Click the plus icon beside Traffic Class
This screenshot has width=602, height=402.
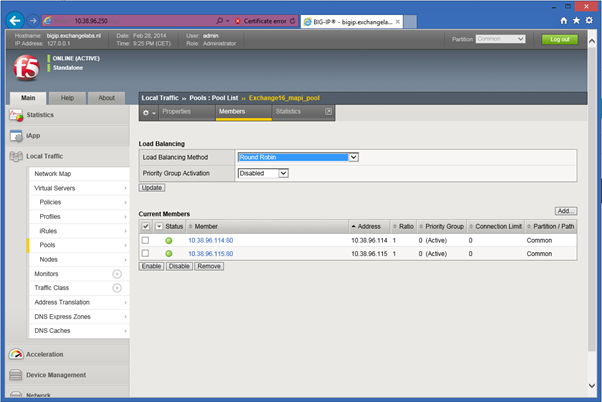pyautogui.click(x=116, y=288)
